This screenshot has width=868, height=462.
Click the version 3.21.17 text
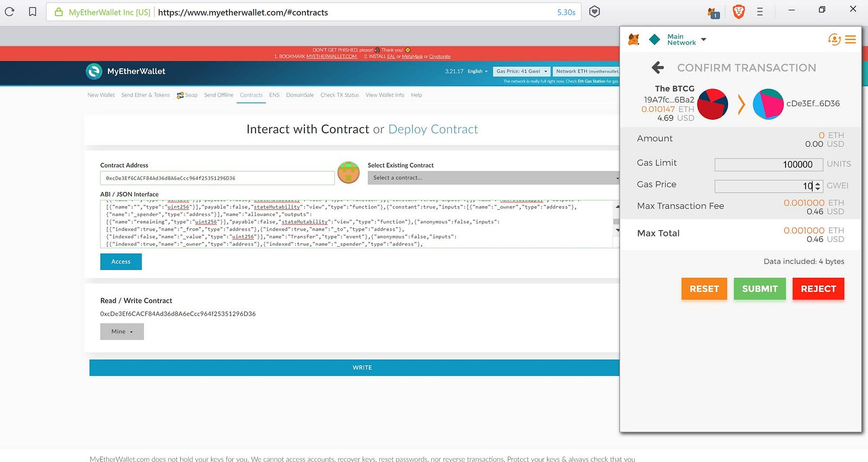pos(454,71)
